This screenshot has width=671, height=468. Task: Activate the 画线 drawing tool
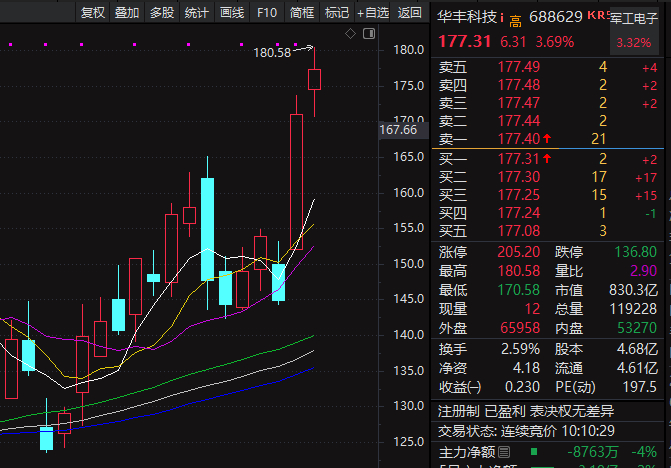tap(232, 13)
